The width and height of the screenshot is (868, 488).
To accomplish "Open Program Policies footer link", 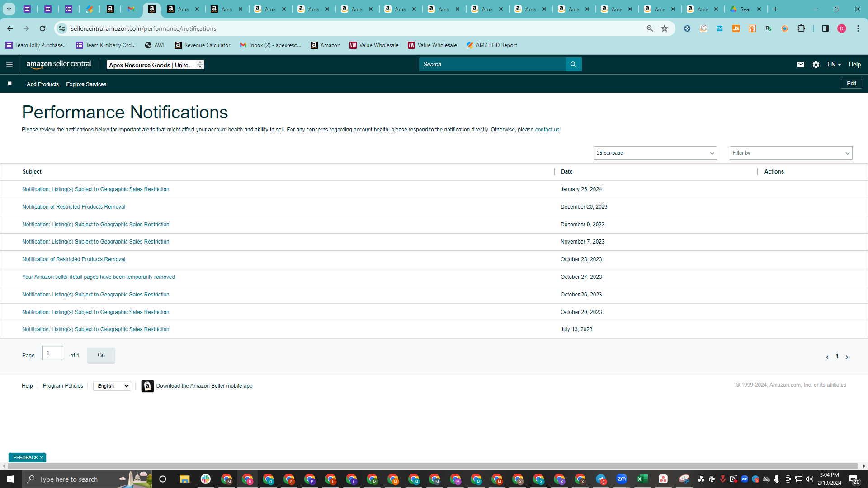I will 63,386.
